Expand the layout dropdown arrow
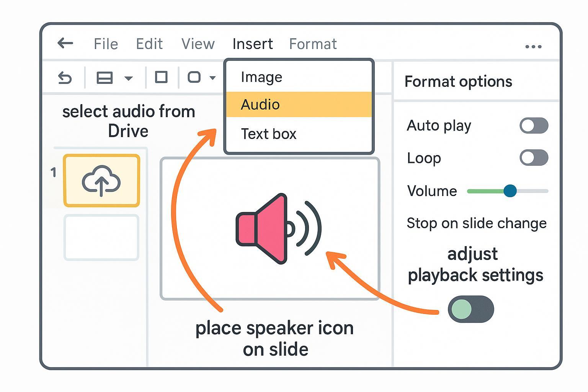 click(129, 78)
